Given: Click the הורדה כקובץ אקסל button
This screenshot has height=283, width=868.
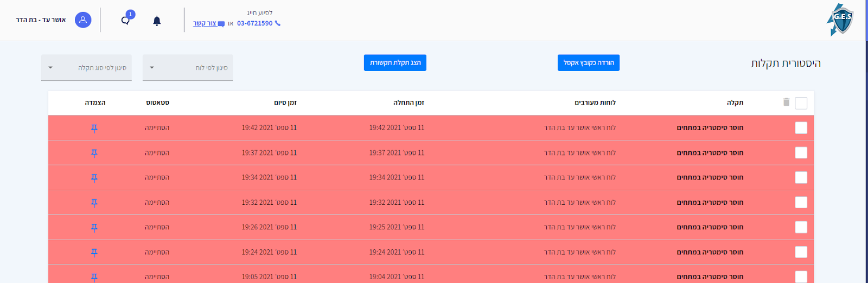Looking at the screenshot, I should (x=589, y=63).
